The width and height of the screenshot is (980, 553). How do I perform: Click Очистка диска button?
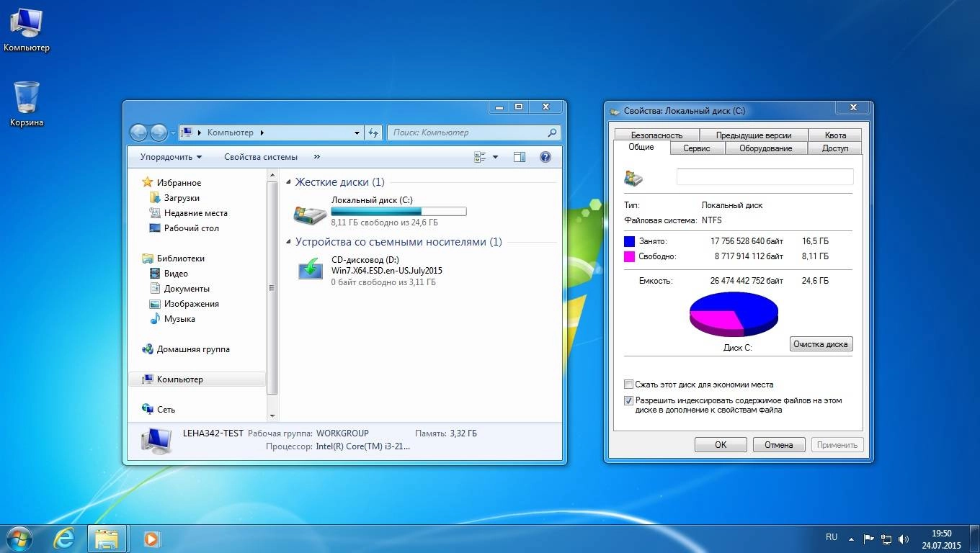[x=821, y=344]
